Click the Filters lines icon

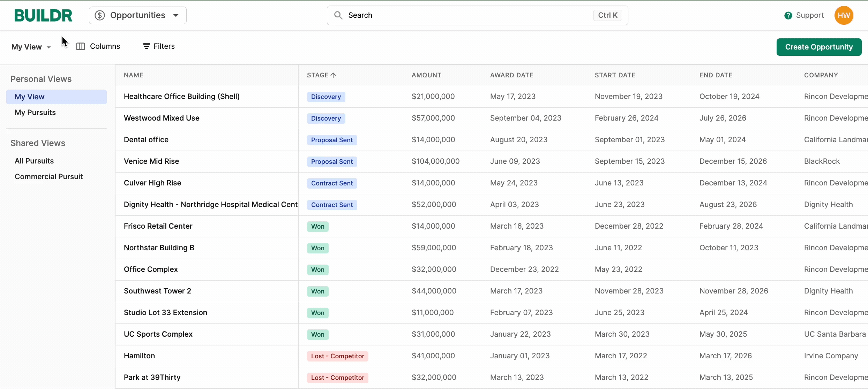(147, 46)
